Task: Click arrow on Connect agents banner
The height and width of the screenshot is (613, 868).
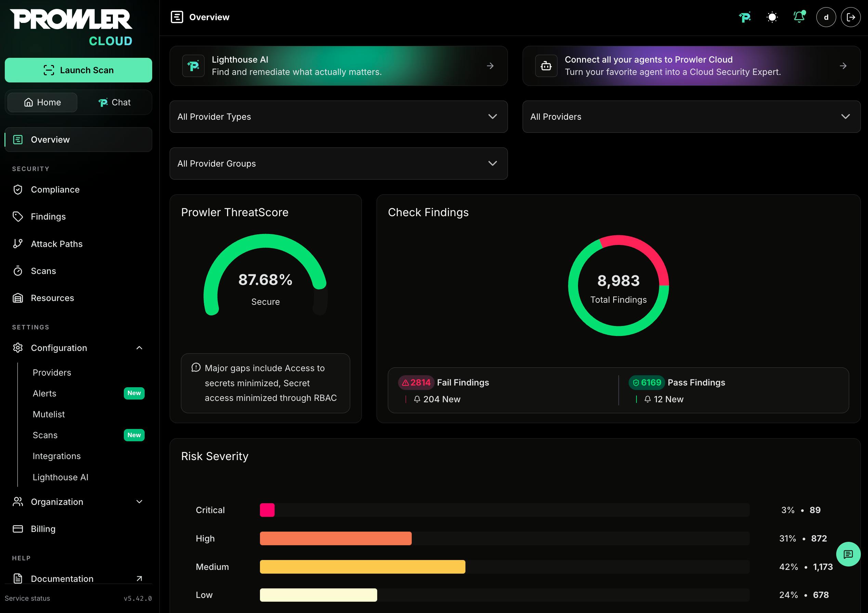Action: point(843,66)
